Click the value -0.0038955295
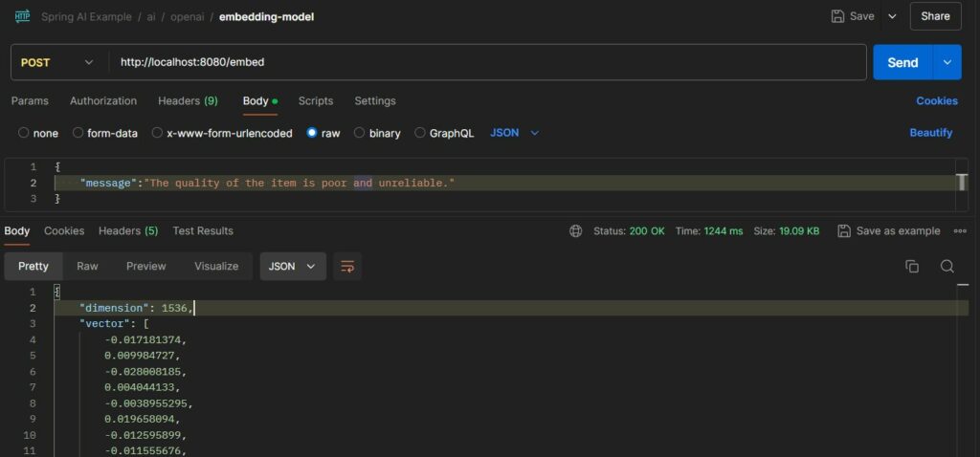The width and height of the screenshot is (980, 457). point(148,403)
